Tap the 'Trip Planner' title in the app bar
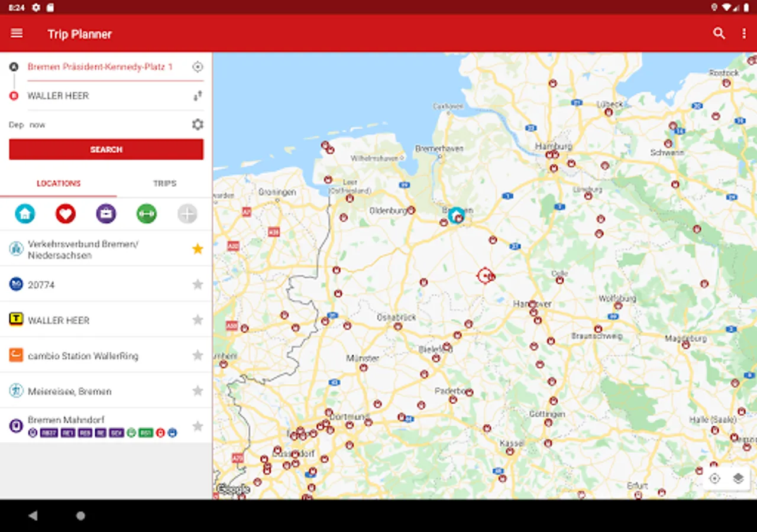The width and height of the screenshot is (757, 532). (x=80, y=34)
